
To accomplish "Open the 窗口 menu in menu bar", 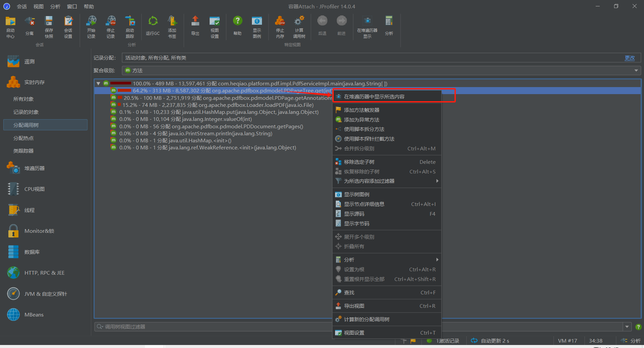I will [72, 6].
